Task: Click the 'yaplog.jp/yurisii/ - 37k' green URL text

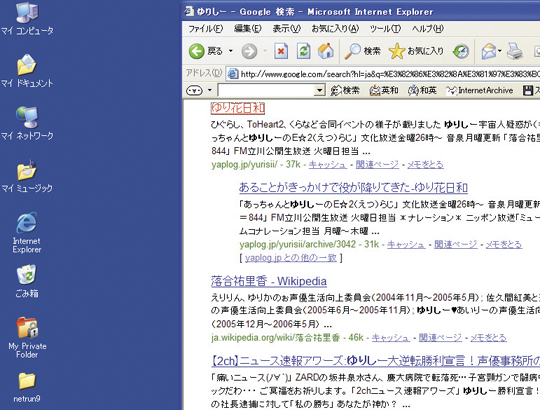Action: (x=256, y=165)
